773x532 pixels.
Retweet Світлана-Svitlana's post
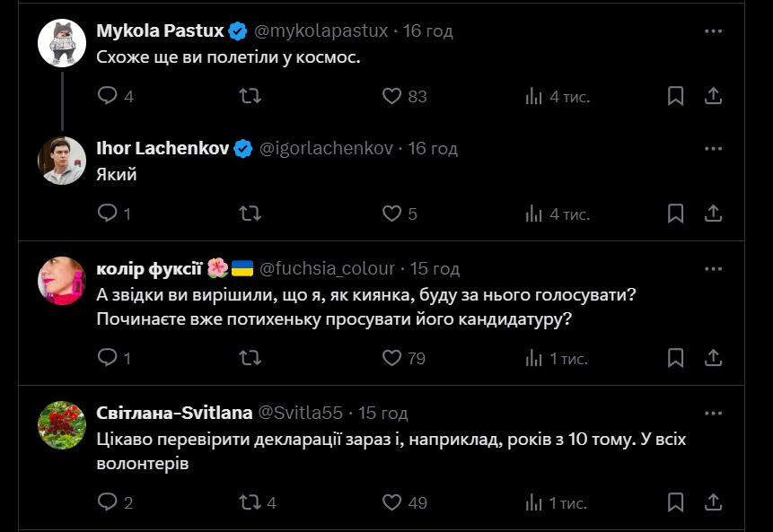click(x=250, y=502)
